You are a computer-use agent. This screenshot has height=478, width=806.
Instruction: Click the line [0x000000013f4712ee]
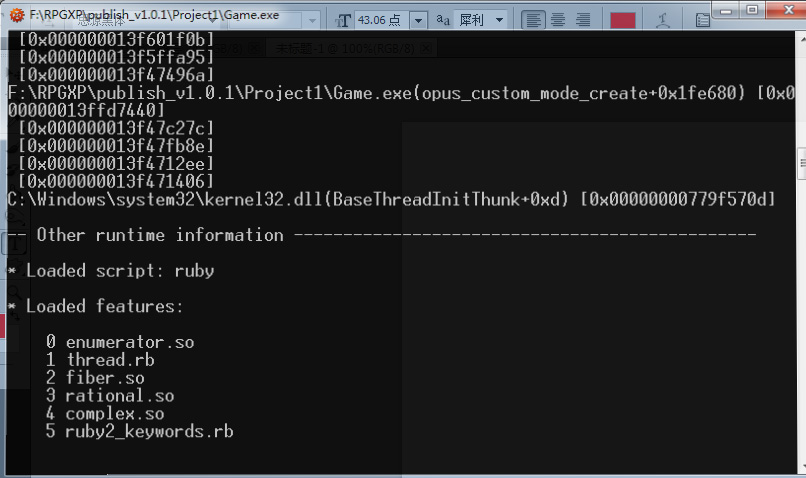tap(116, 164)
